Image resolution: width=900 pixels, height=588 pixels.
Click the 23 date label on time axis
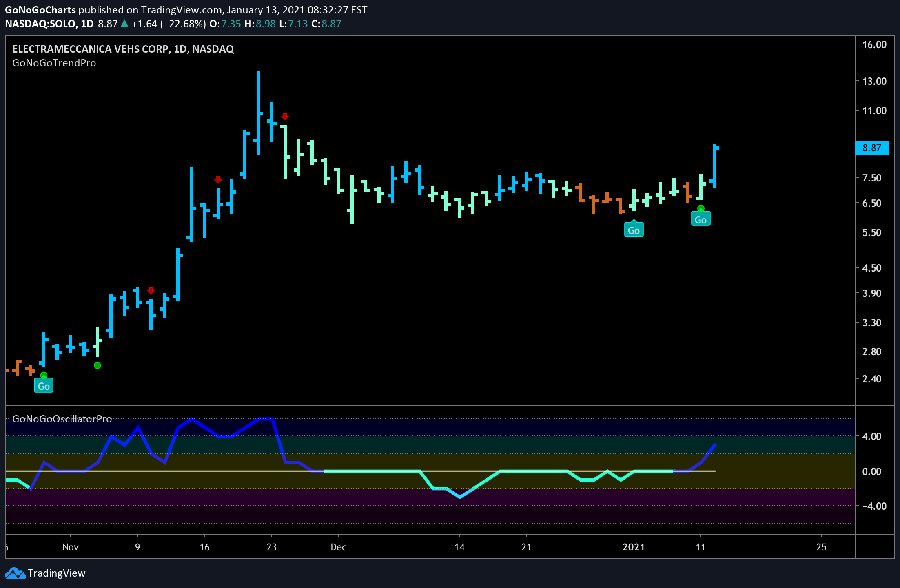(271, 547)
